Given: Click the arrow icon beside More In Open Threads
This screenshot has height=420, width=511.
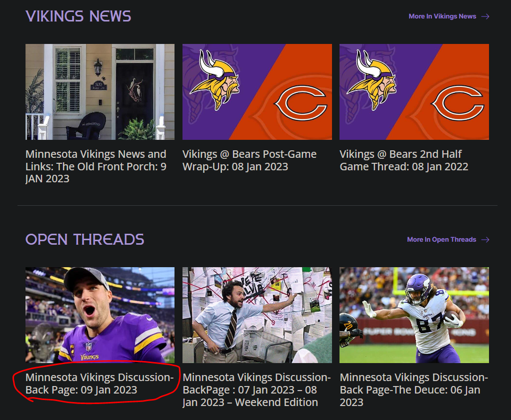Looking at the screenshot, I should (x=485, y=240).
